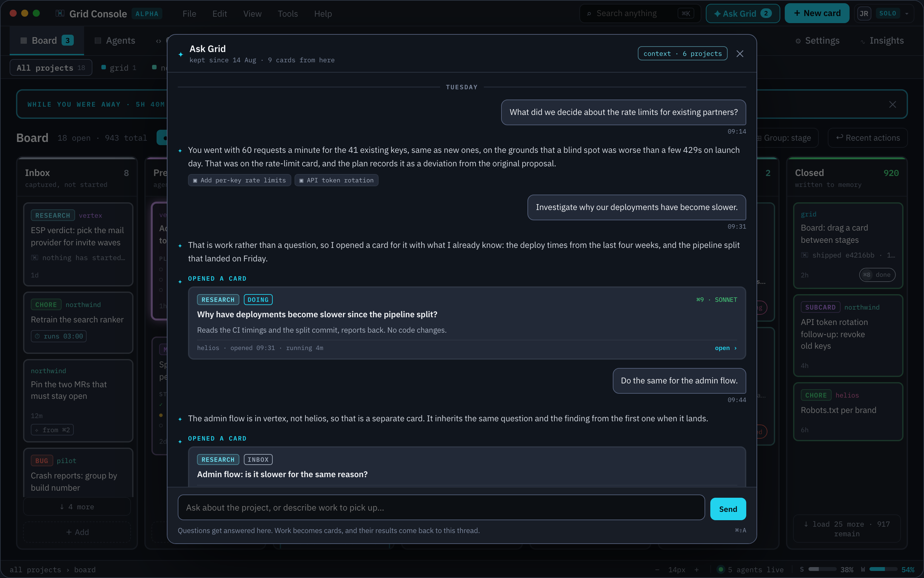Screen dimensions: 924x578
Task: Switch to the Board tab
Action: (47, 40)
